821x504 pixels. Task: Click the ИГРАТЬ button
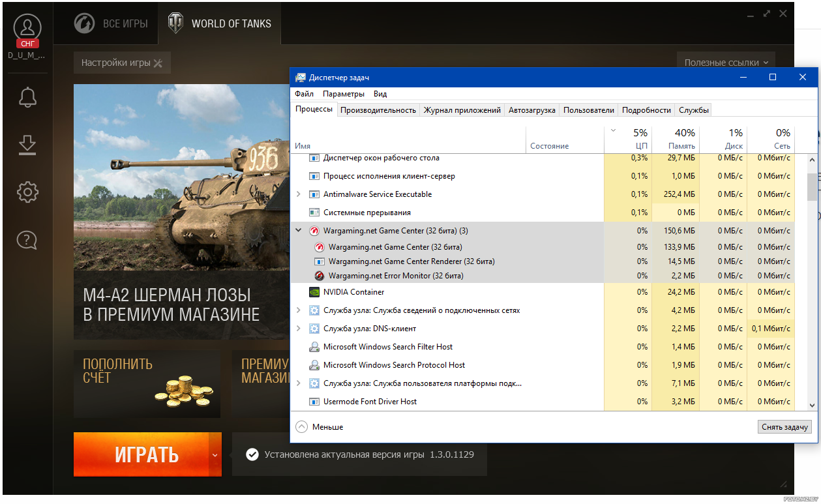coord(142,454)
